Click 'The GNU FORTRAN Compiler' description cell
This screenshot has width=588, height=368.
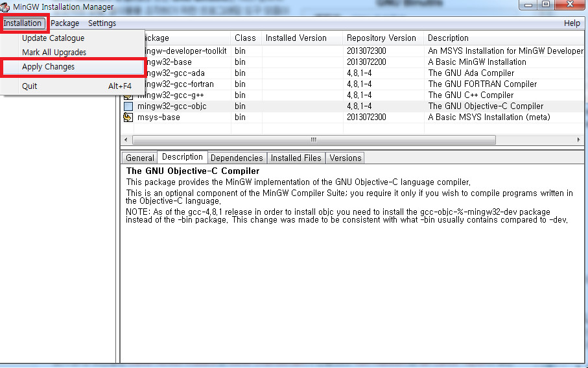482,84
